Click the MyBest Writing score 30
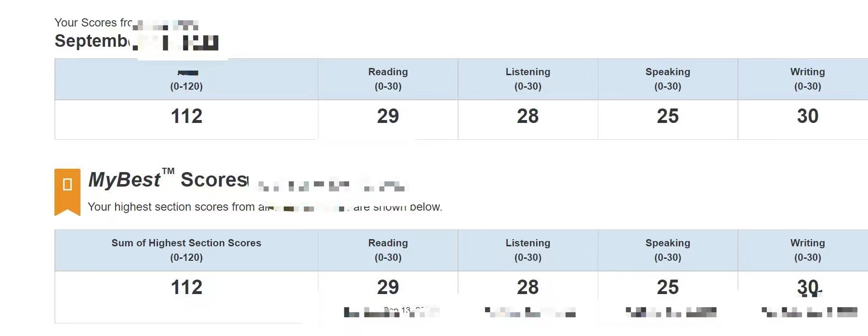 pos(807,287)
